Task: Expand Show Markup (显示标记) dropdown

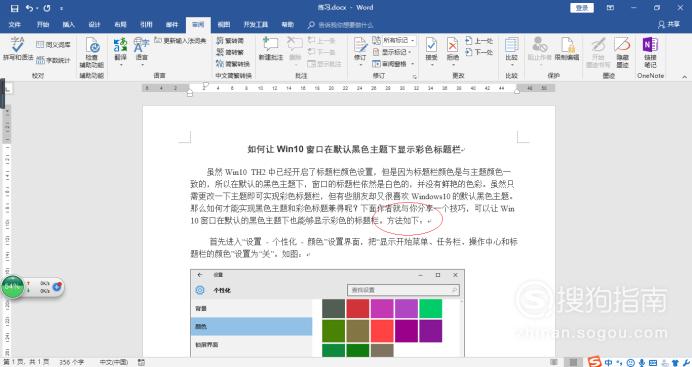Action: coord(392,52)
